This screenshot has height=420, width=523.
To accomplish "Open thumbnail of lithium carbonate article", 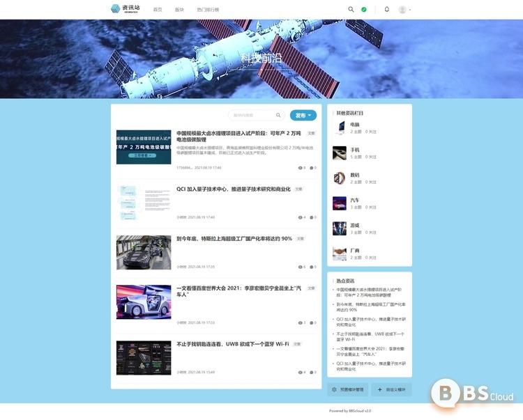I will point(144,147).
